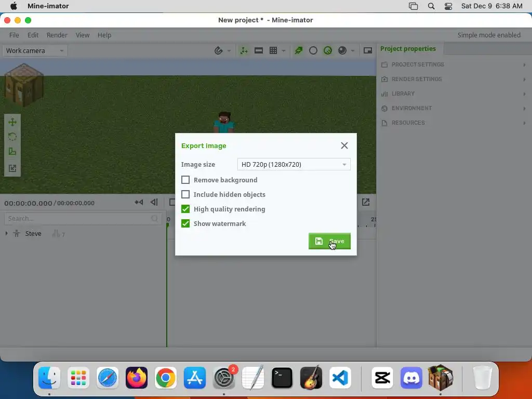Expand ENVIRONMENT section
This screenshot has height=399, width=532.
tap(454, 108)
